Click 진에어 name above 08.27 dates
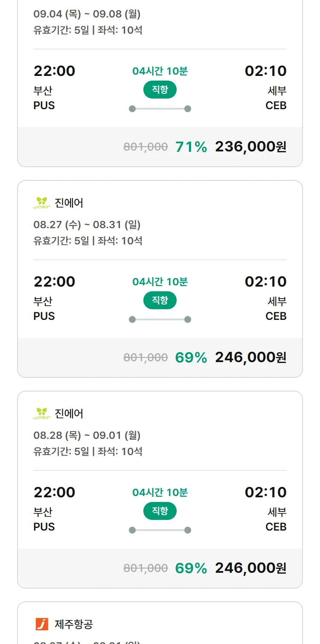Screen dimensions: 320x644 [x=69, y=203]
